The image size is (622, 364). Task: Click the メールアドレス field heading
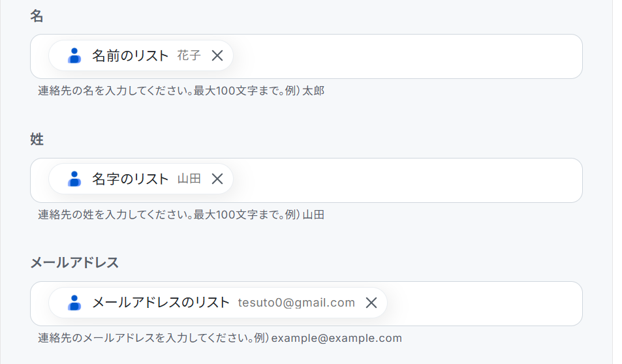[74, 262]
